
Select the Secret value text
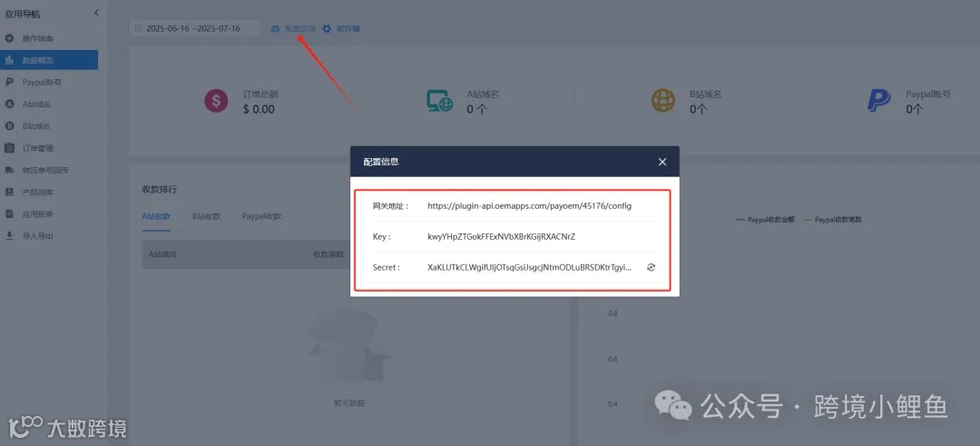point(529,267)
